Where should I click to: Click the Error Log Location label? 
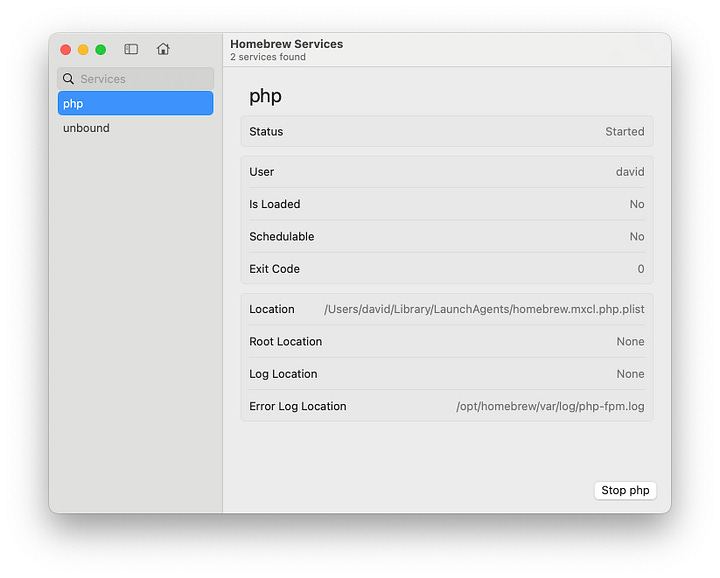298,406
